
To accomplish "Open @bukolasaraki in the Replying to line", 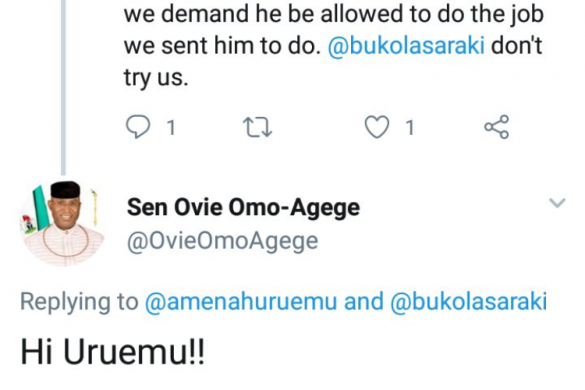I will pos(469,302).
